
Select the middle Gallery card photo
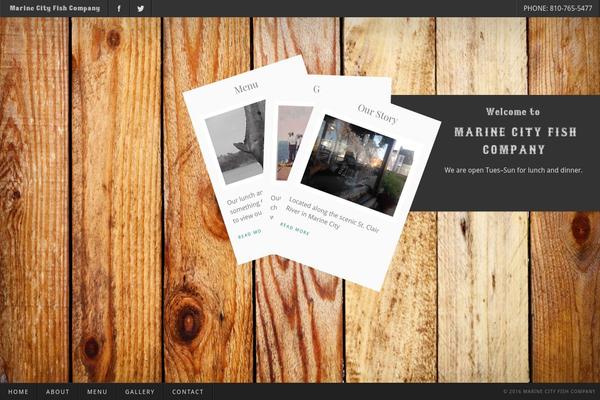coord(294,142)
